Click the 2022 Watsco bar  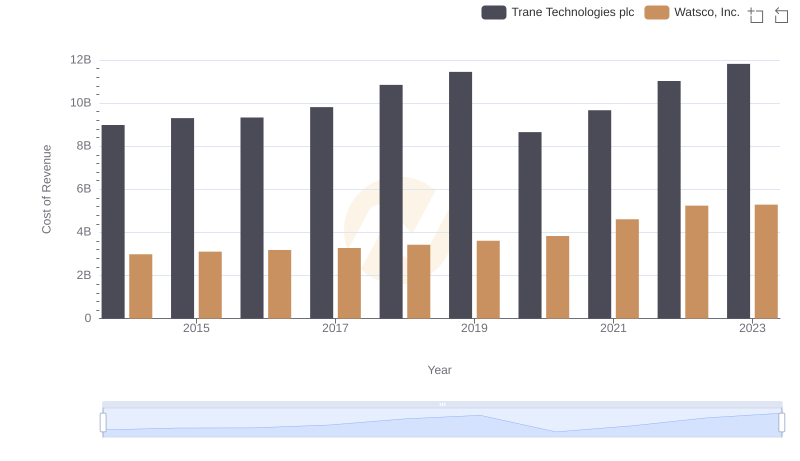(696, 262)
